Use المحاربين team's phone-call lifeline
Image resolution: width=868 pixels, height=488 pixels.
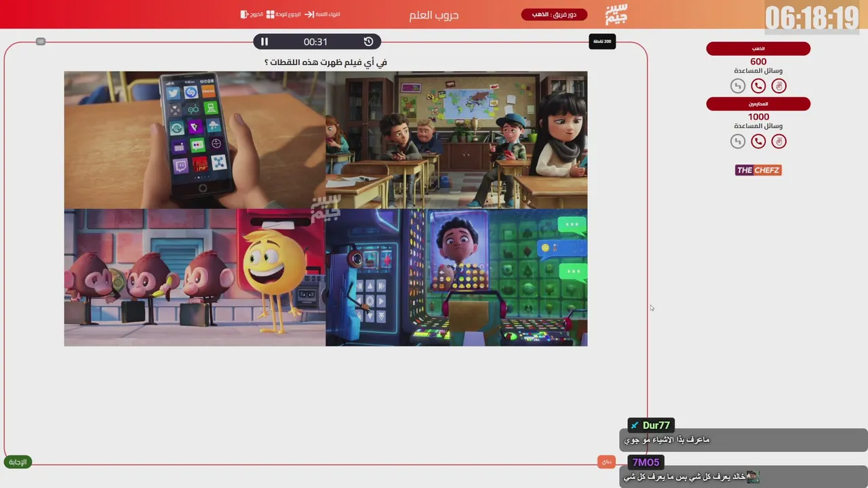[x=758, y=142]
